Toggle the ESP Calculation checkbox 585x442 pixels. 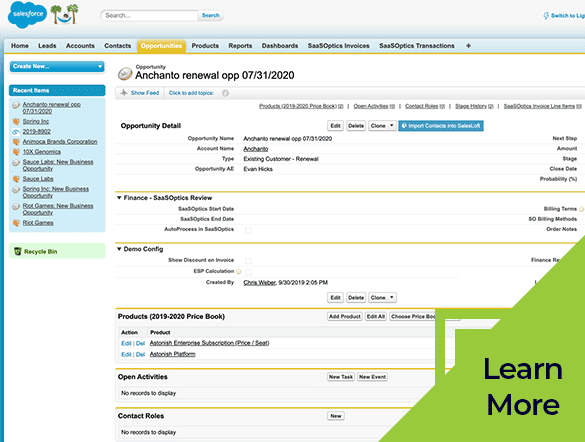pyautogui.click(x=248, y=272)
